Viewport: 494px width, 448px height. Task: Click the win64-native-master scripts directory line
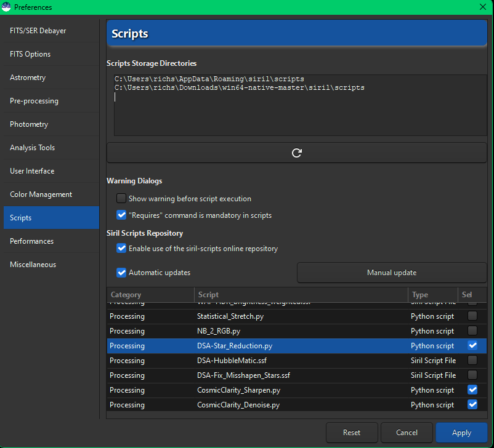240,87
